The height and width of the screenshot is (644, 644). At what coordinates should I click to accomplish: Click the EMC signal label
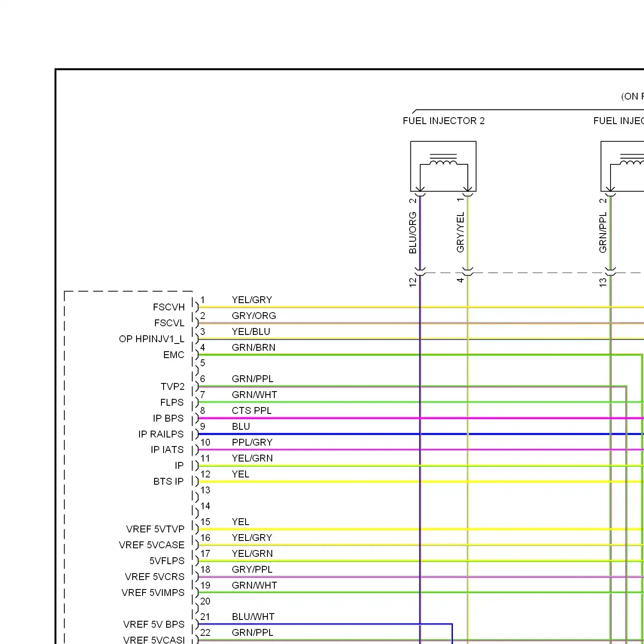pos(173,355)
